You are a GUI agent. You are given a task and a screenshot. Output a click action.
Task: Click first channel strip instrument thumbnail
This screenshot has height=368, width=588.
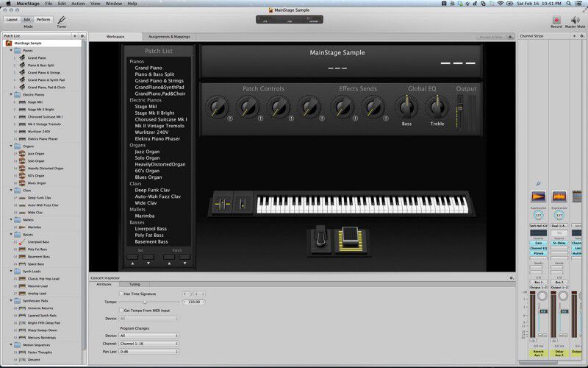point(539,196)
